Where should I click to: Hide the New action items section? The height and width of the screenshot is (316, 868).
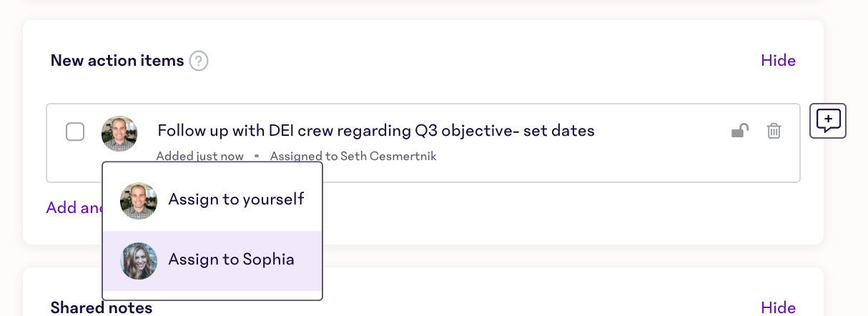(778, 61)
